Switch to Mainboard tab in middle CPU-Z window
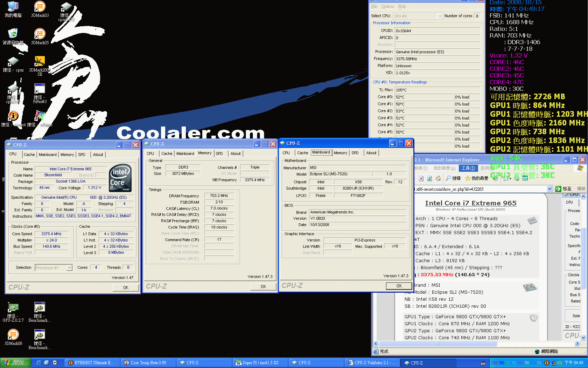This screenshot has height=368, width=588. coord(185,154)
